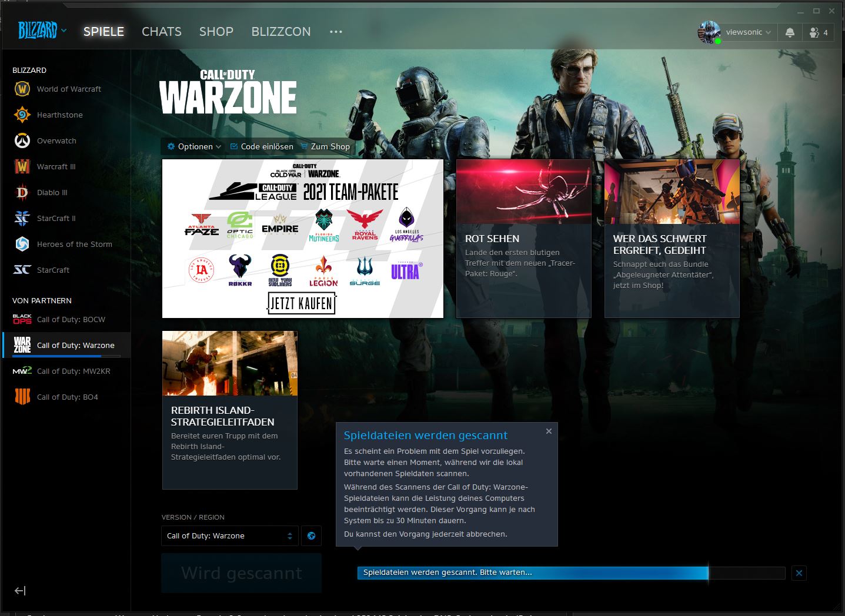
Task: Cancel the scan with the X icon
Action: (x=799, y=573)
